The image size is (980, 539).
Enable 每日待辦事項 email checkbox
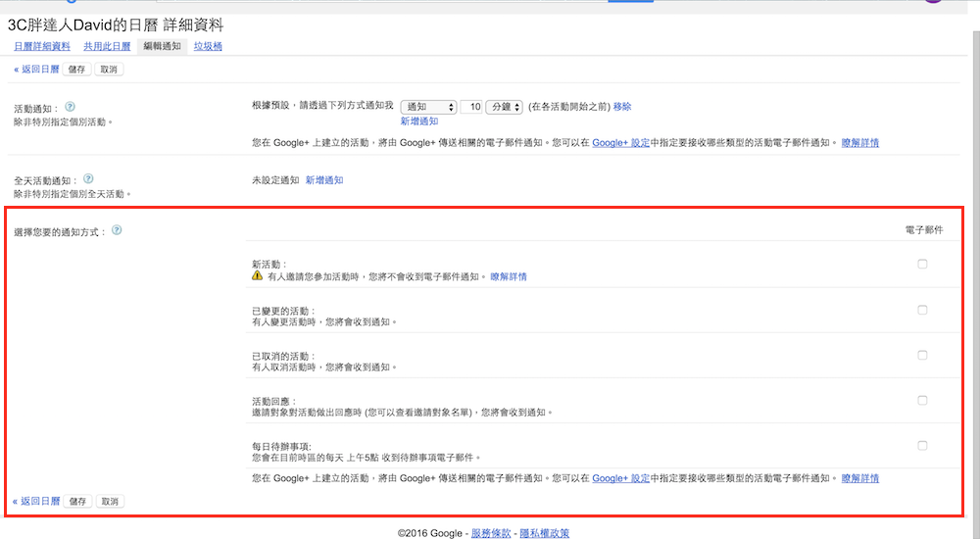click(x=922, y=445)
